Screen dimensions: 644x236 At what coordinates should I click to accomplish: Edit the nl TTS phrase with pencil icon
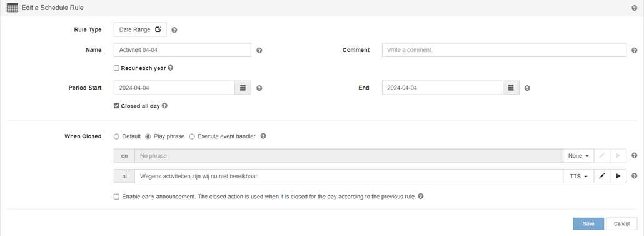coord(601,176)
